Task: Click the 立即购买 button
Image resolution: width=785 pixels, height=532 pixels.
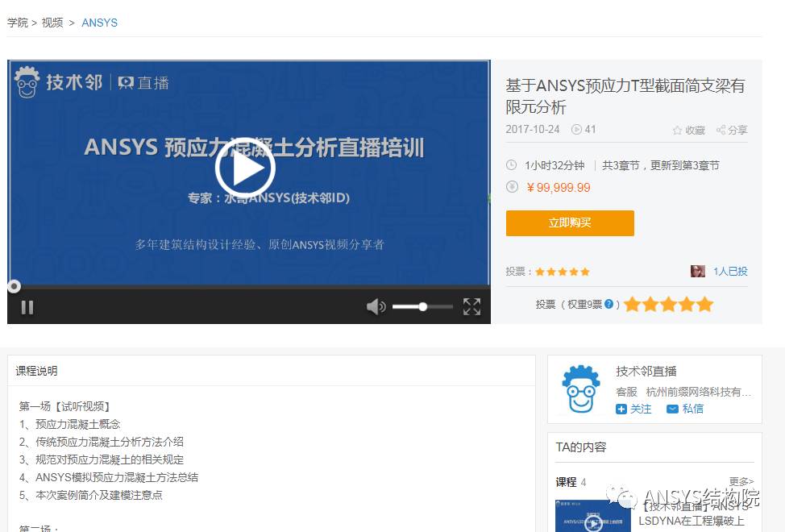Action: pyautogui.click(x=570, y=223)
